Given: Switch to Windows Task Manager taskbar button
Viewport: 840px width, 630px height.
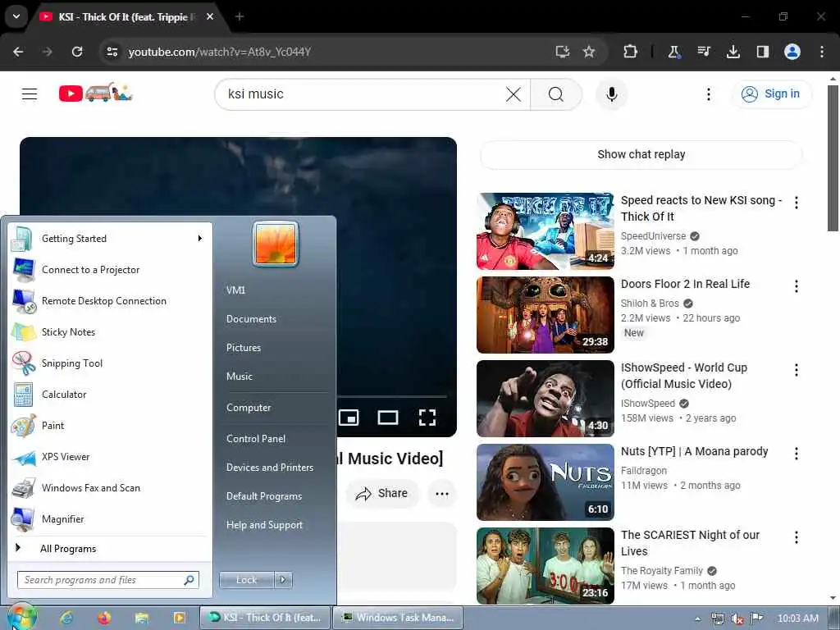Looking at the screenshot, I should coord(398,618).
